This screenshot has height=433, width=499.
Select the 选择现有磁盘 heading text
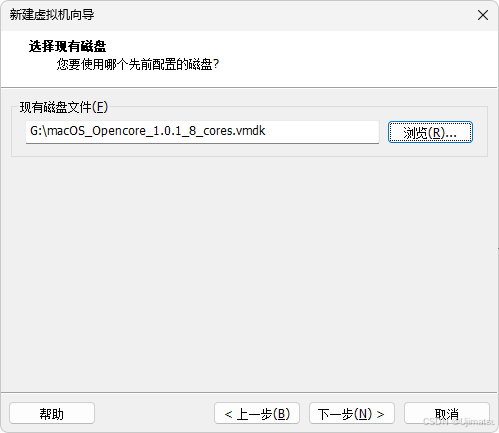[67, 46]
